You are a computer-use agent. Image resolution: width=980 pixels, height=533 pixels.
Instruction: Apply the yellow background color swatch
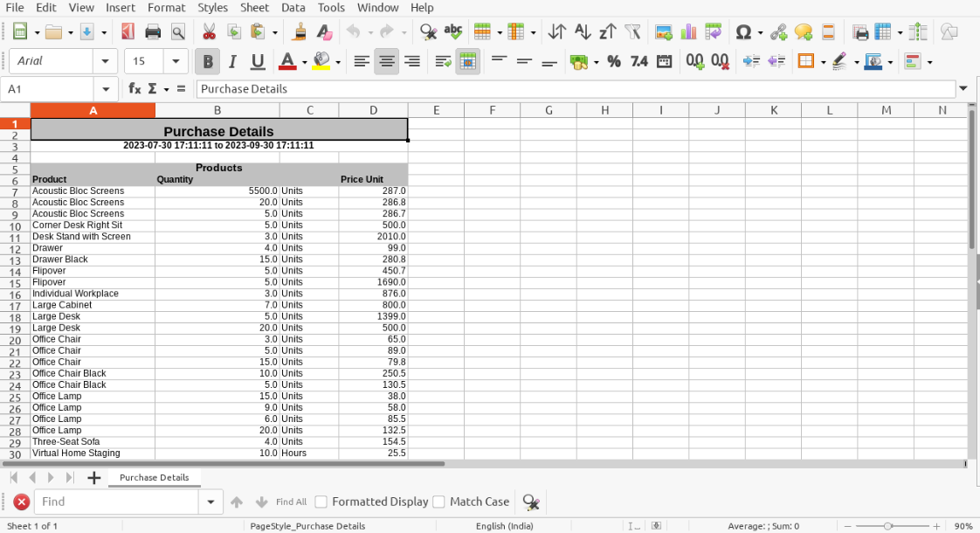pos(321,61)
